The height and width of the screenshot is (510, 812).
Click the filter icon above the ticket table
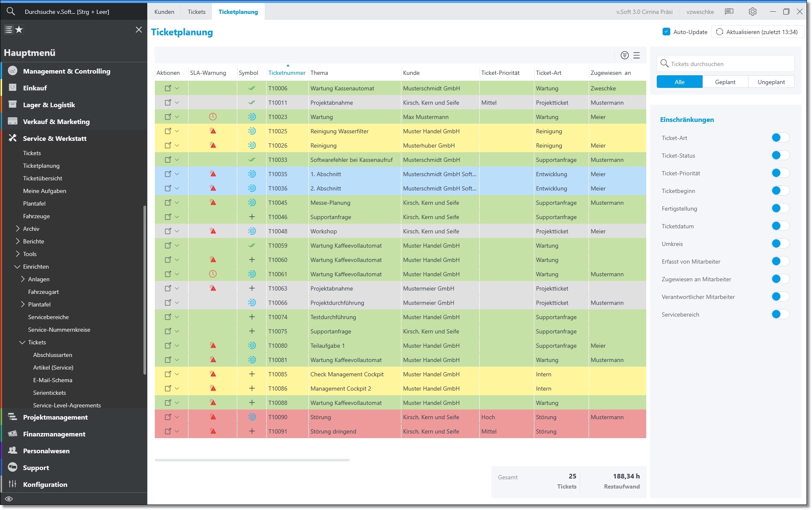click(624, 55)
